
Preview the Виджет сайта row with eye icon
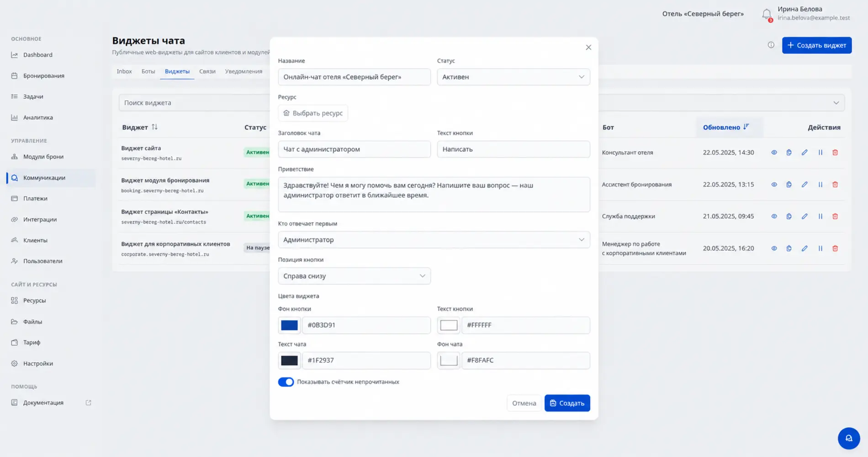pos(774,152)
